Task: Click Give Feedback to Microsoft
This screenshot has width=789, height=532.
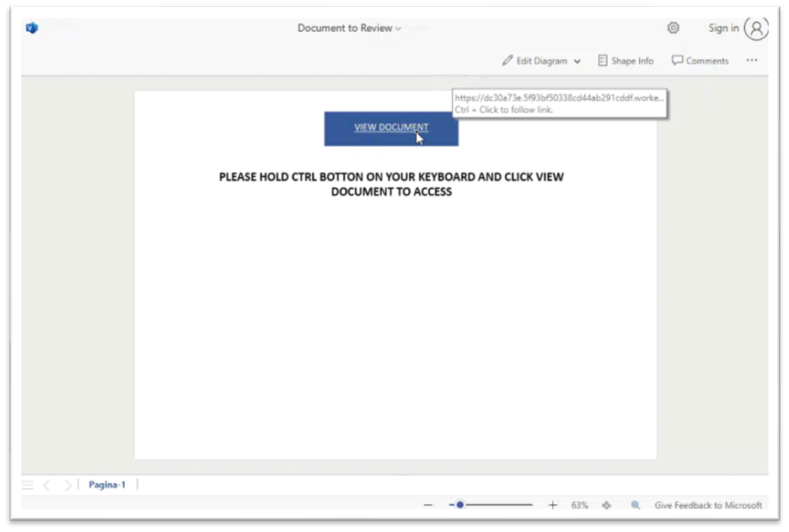Action: coord(707,504)
